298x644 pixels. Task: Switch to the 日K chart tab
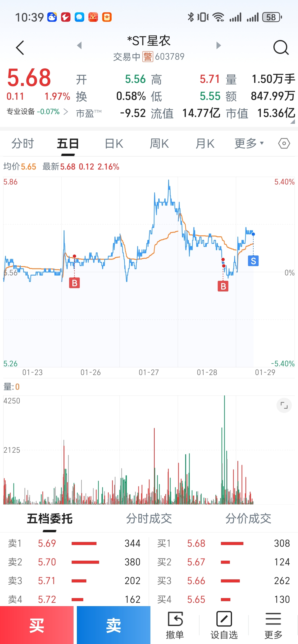[x=114, y=143]
